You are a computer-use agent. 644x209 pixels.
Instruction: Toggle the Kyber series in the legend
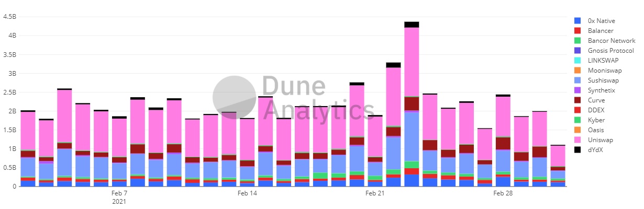tap(597, 120)
